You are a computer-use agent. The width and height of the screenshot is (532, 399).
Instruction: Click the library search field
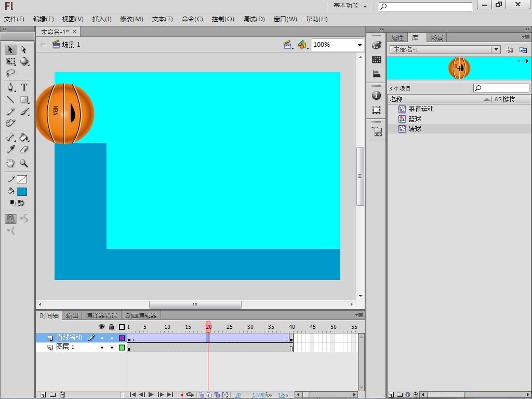coord(501,88)
